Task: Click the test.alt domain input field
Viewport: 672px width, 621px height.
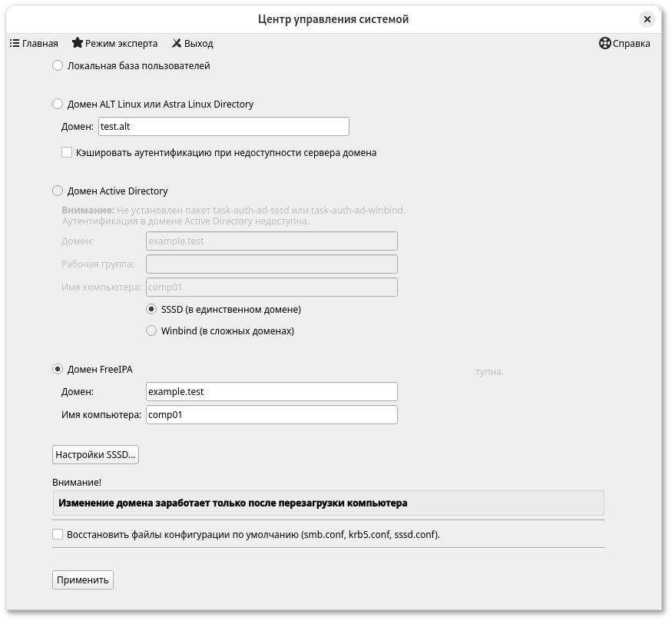Action: [223, 127]
